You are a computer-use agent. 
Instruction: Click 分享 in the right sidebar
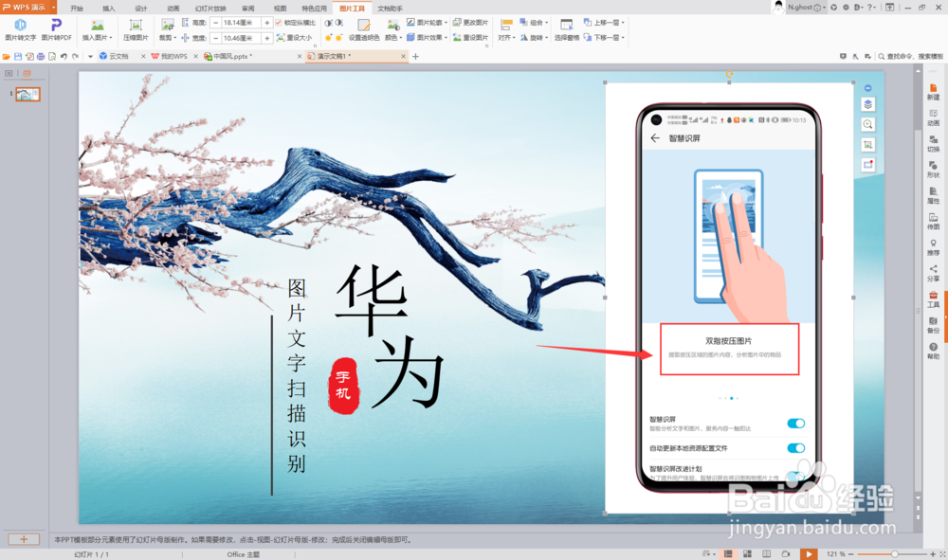[934, 274]
